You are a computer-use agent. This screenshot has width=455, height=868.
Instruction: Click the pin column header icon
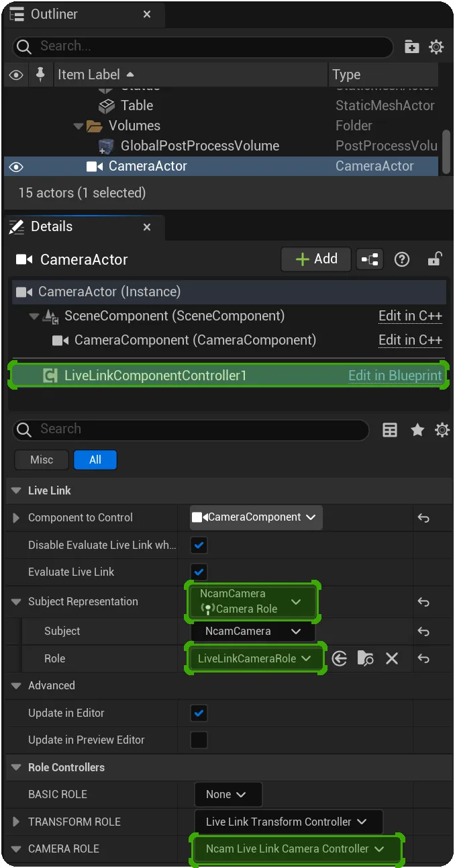(40, 75)
